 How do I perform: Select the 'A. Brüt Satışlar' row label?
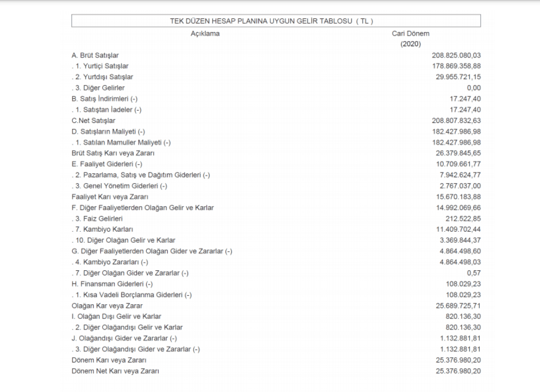(95, 55)
